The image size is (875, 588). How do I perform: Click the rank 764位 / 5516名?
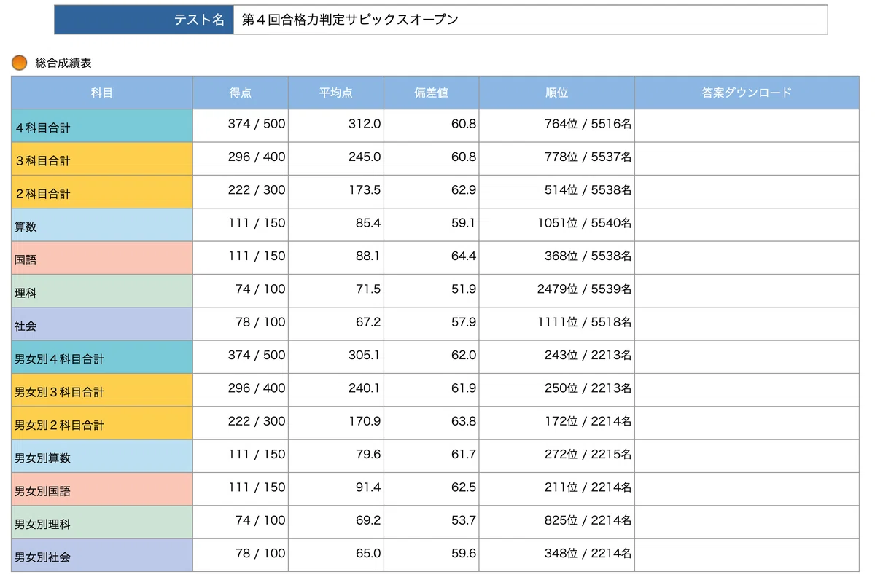588,124
